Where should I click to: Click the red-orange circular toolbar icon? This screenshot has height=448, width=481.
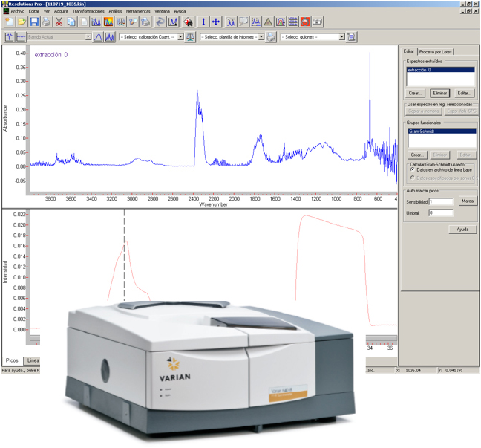(x=305, y=22)
